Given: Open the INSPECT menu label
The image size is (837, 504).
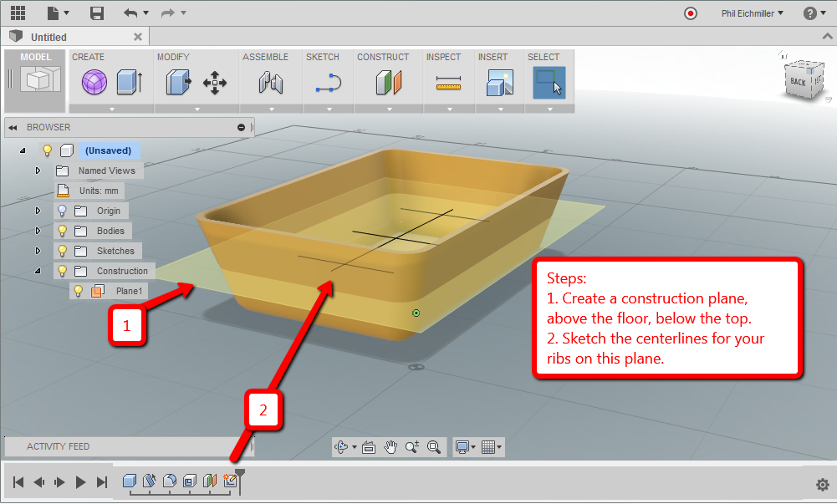Looking at the screenshot, I should (443, 57).
